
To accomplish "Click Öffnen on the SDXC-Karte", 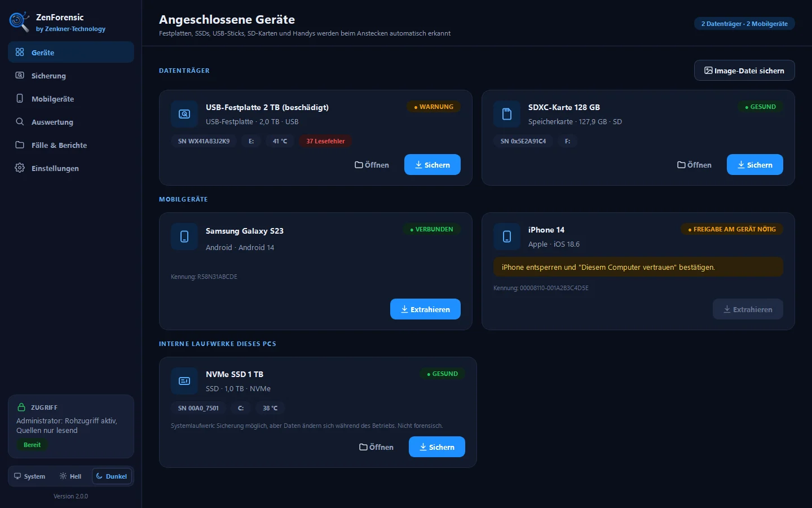I will point(694,165).
